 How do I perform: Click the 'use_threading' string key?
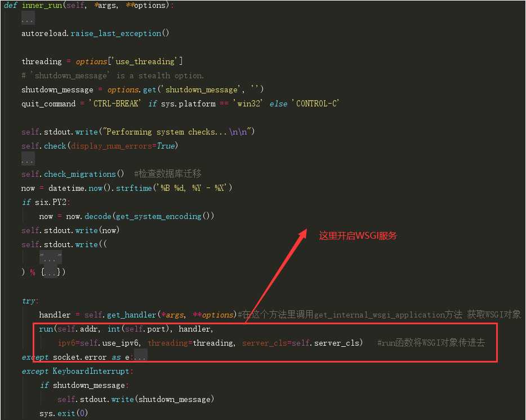point(145,61)
